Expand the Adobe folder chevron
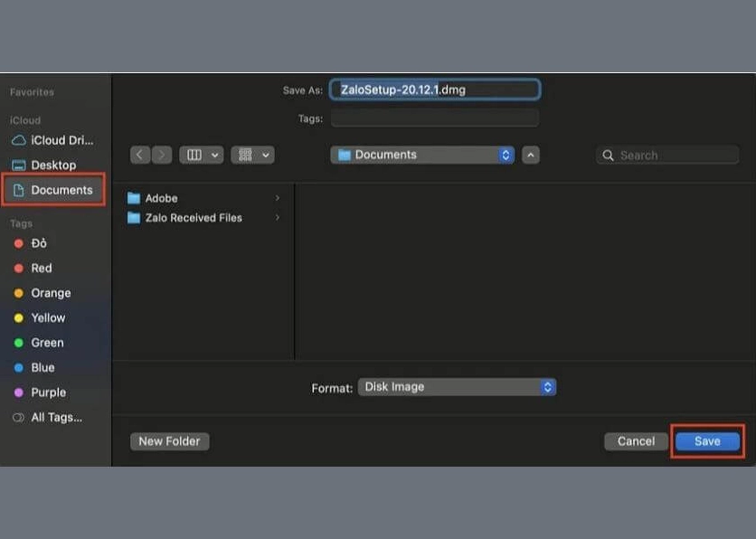This screenshot has height=539, width=756. coord(278,198)
